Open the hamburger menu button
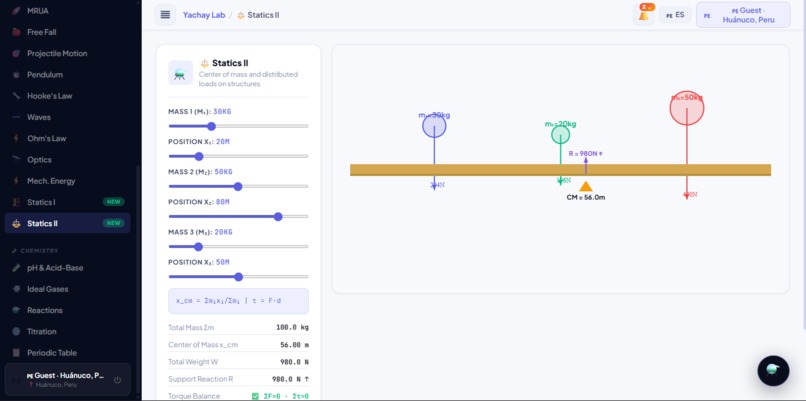 click(165, 15)
